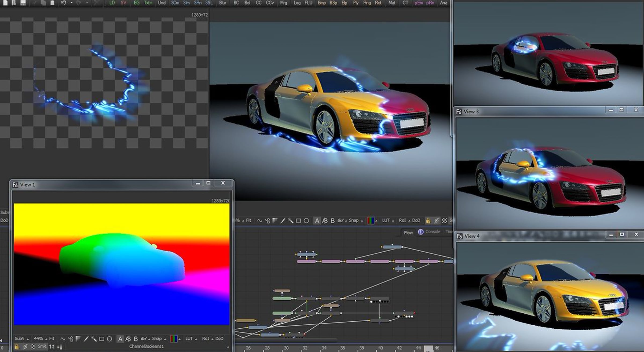The width and height of the screenshot is (644, 352).
Task: Open the 44% zoom dropdown in View 1
Action: 41,339
